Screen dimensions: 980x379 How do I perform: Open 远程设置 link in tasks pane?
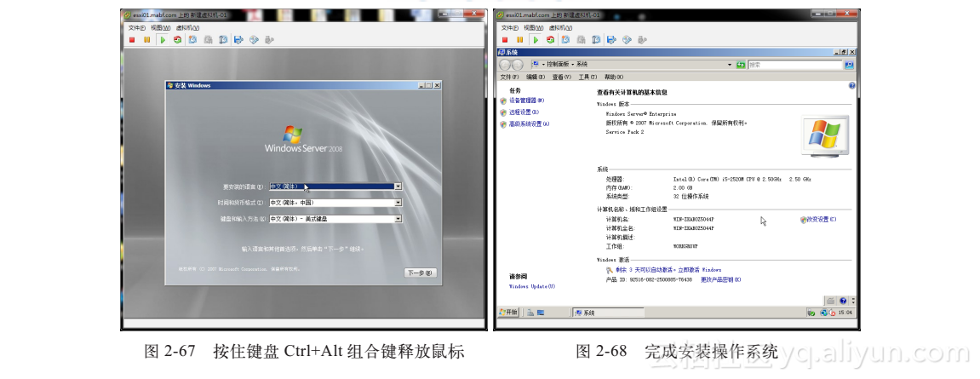524,112
